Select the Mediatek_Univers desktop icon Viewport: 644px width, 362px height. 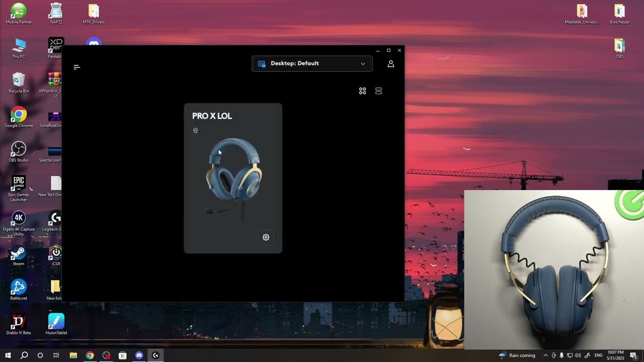tap(582, 14)
